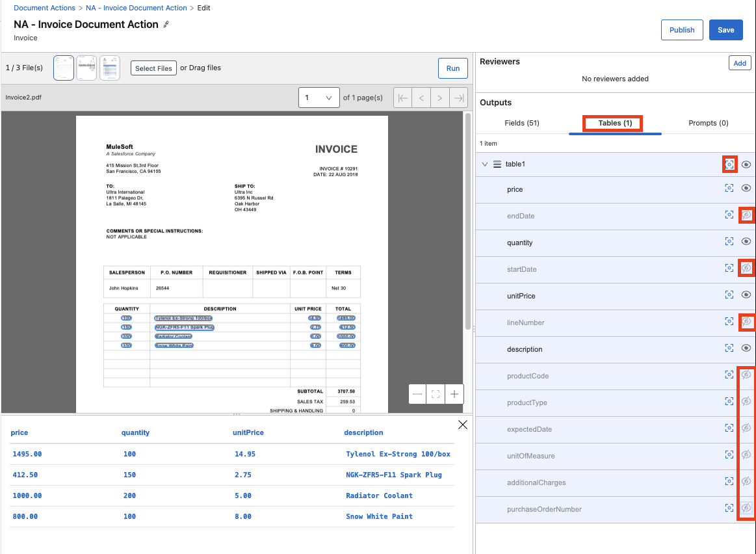Go to first page of document
756x554 pixels.
click(403, 98)
